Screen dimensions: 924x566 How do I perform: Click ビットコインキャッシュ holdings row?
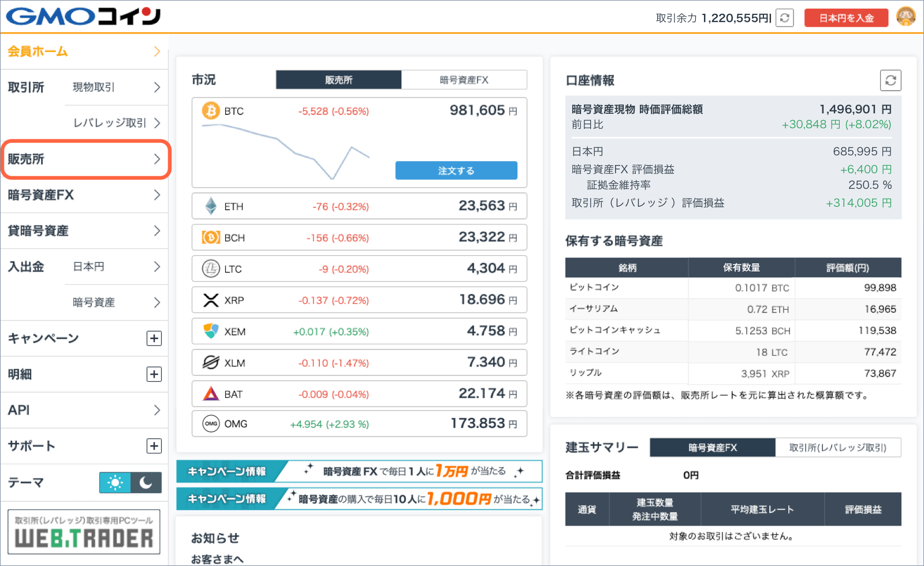[x=733, y=330]
